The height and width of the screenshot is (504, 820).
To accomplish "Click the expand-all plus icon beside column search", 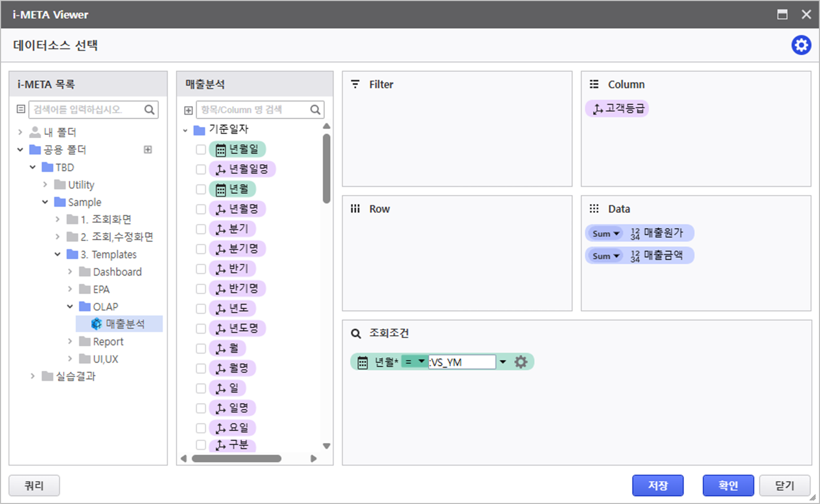I will (189, 110).
